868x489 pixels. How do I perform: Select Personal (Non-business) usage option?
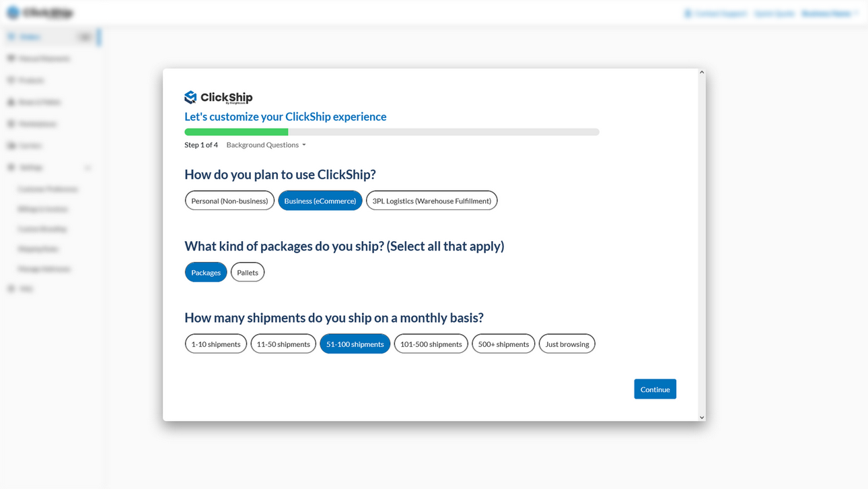coord(229,201)
